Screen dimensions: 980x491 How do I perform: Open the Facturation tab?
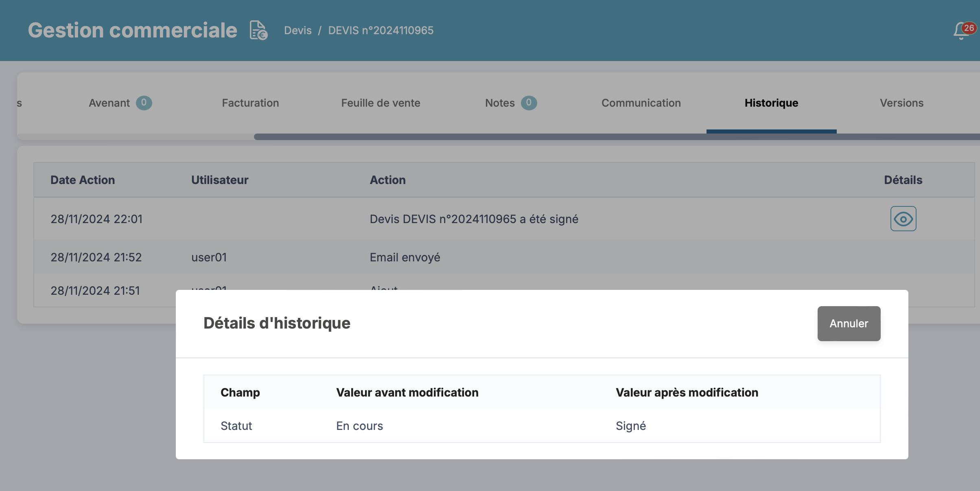point(250,103)
